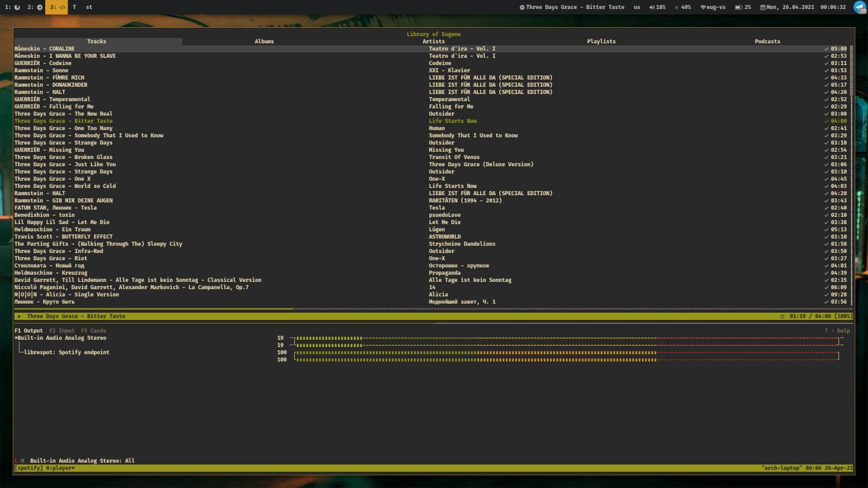Open the Playlists tab
Screen dimensions: 868x488
tap(601, 41)
